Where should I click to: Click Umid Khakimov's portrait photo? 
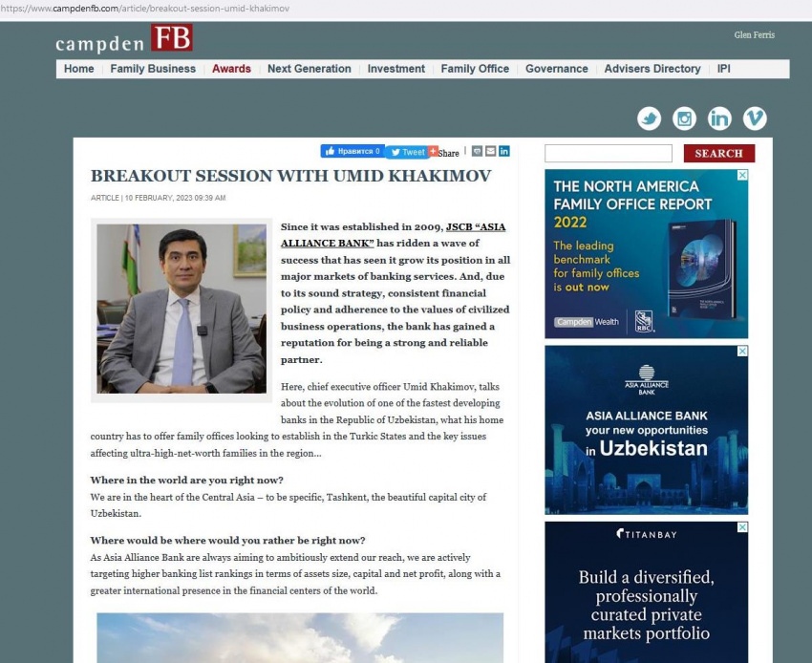[x=181, y=310]
